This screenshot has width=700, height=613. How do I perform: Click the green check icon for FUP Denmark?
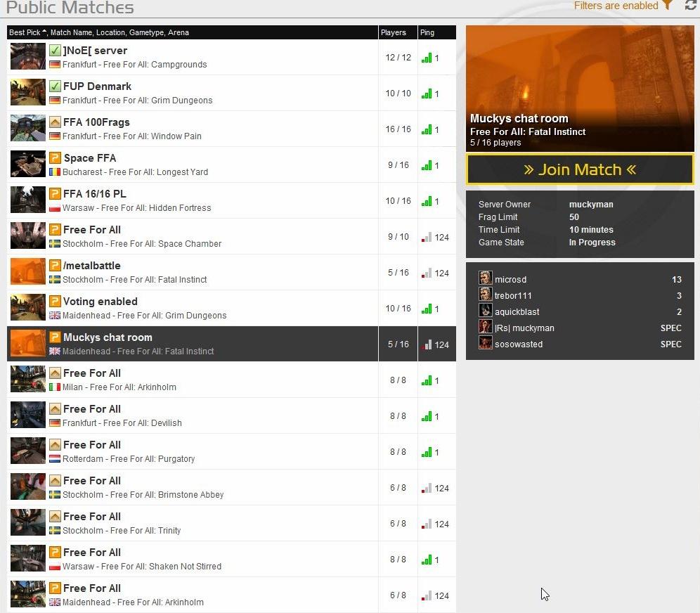[55, 86]
